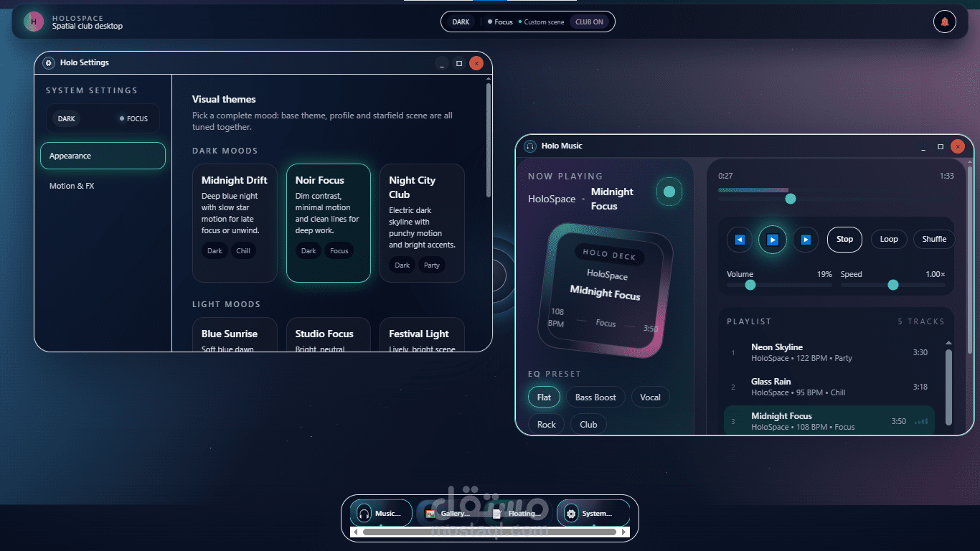The height and width of the screenshot is (551, 980).
Task: Click the dock scroll left arrow
Action: 354,532
